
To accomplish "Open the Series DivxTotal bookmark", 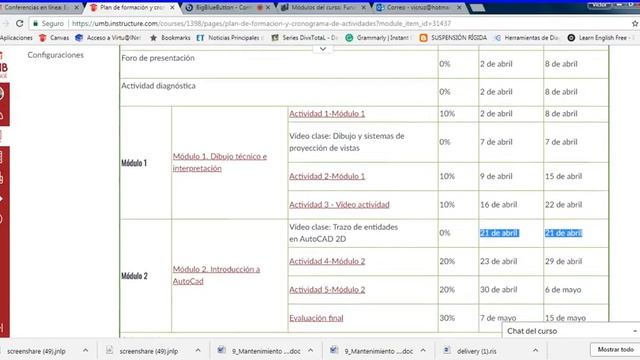I will (304, 38).
